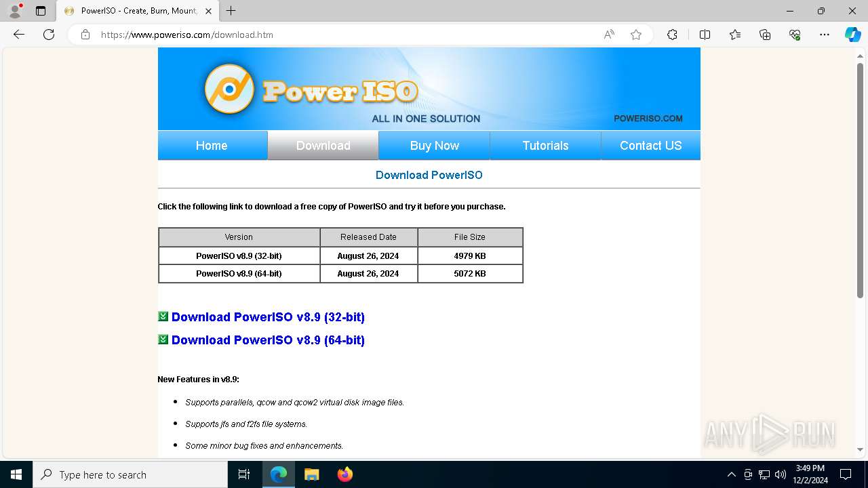Viewport: 868px width, 488px height.
Task: Open the Windows Start menu
Action: 16,474
